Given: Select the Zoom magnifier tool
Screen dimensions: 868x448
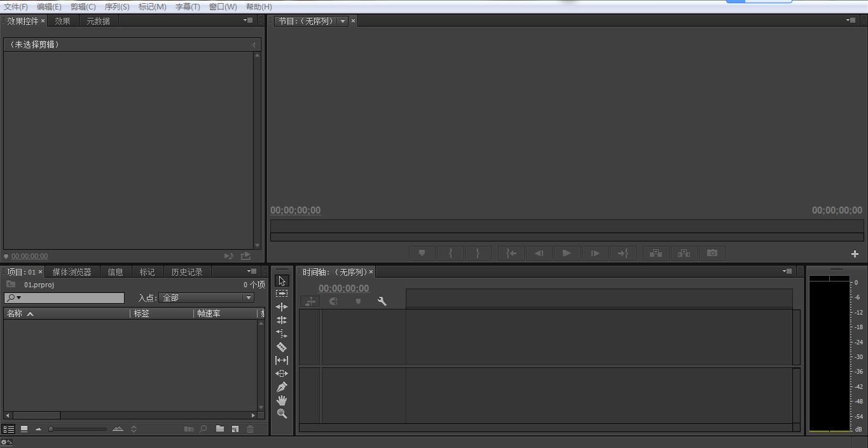Looking at the screenshot, I should coord(282,414).
